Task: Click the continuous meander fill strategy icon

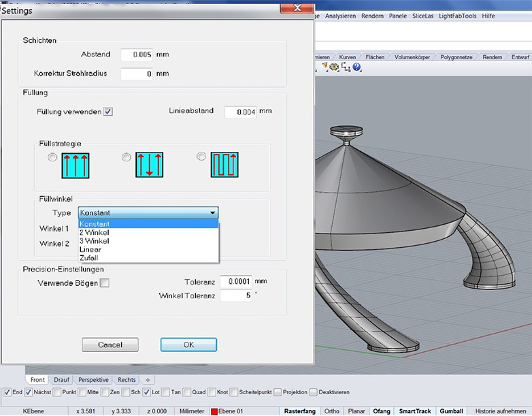Action: 225,165
